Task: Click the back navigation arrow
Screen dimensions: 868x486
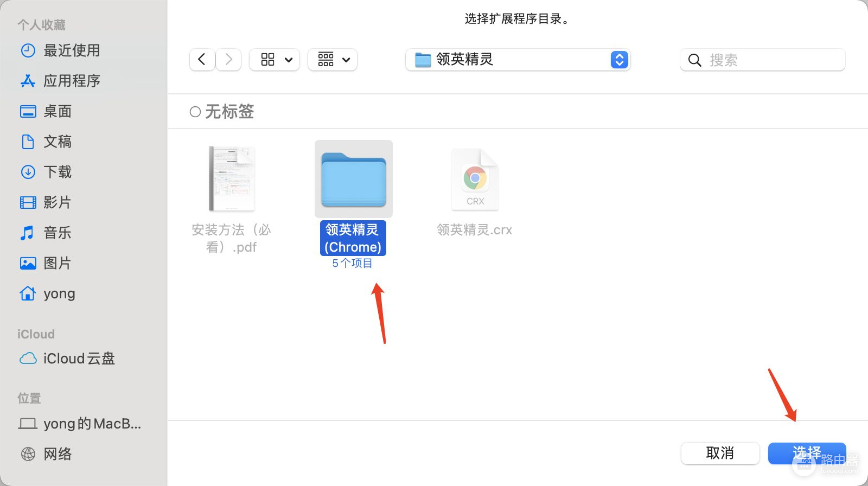Action: pos(202,60)
